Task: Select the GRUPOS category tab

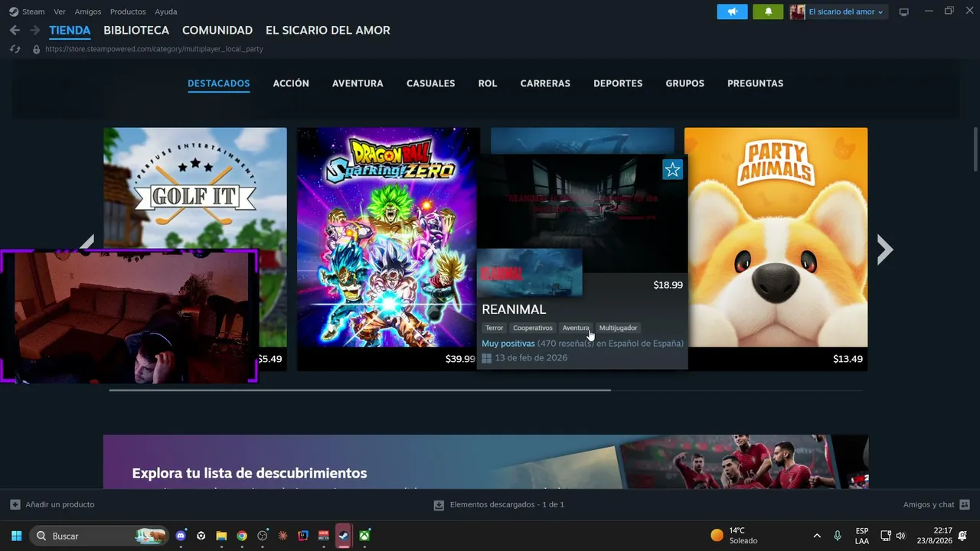Action: tap(685, 83)
